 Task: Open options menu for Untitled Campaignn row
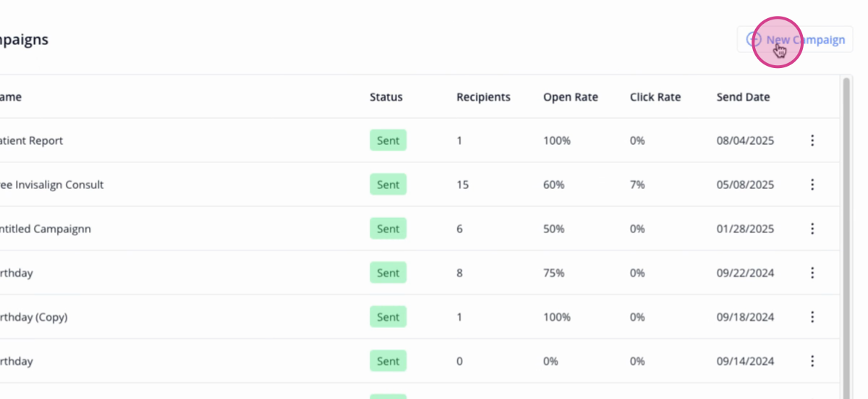(x=812, y=229)
